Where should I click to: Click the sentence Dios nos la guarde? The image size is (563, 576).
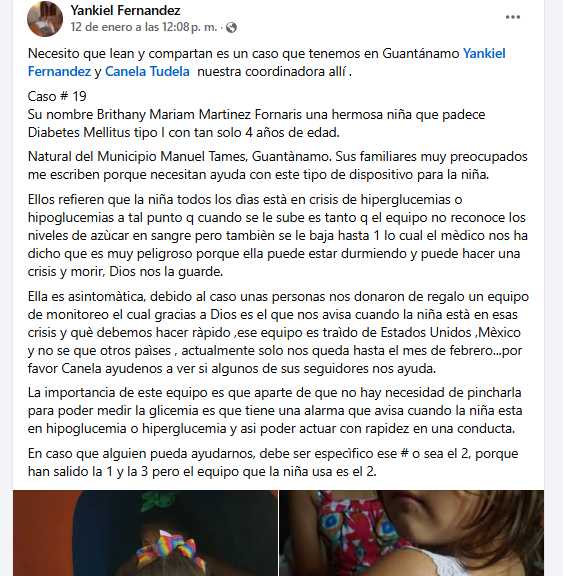coord(166,271)
